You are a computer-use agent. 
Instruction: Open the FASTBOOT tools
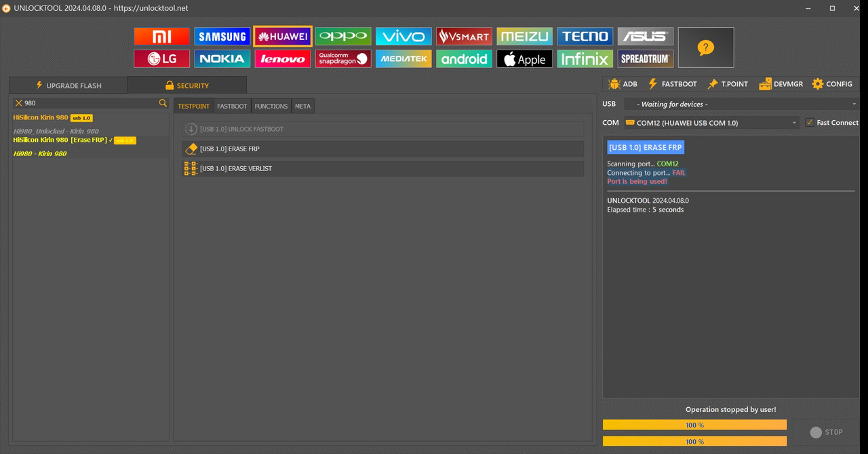(x=672, y=84)
